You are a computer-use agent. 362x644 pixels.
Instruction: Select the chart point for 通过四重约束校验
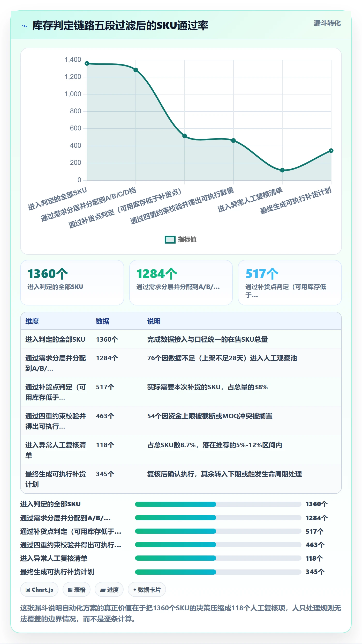233,141
